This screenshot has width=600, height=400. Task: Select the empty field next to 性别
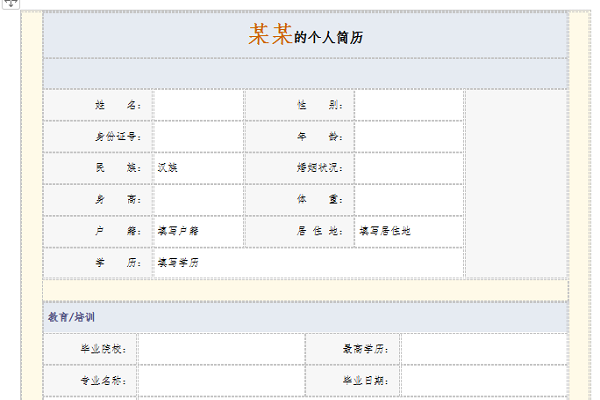408,105
